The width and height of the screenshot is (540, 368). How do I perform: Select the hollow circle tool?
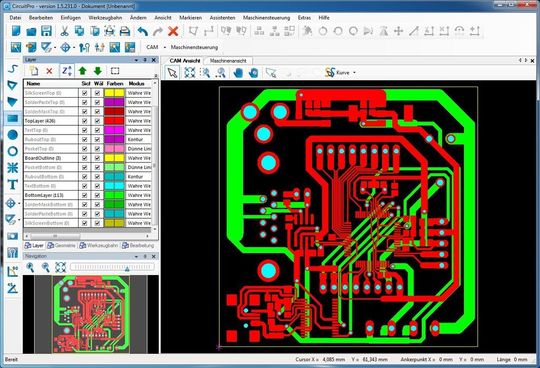click(13, 151)
